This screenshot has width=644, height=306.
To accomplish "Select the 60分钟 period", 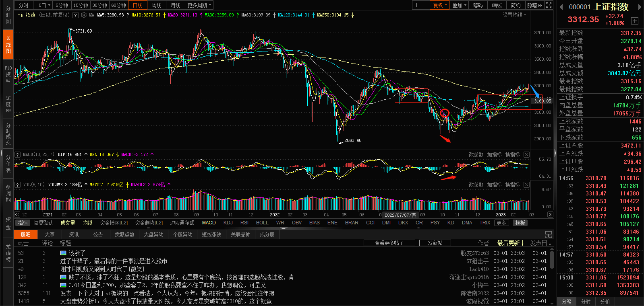I will pos(118,5).
